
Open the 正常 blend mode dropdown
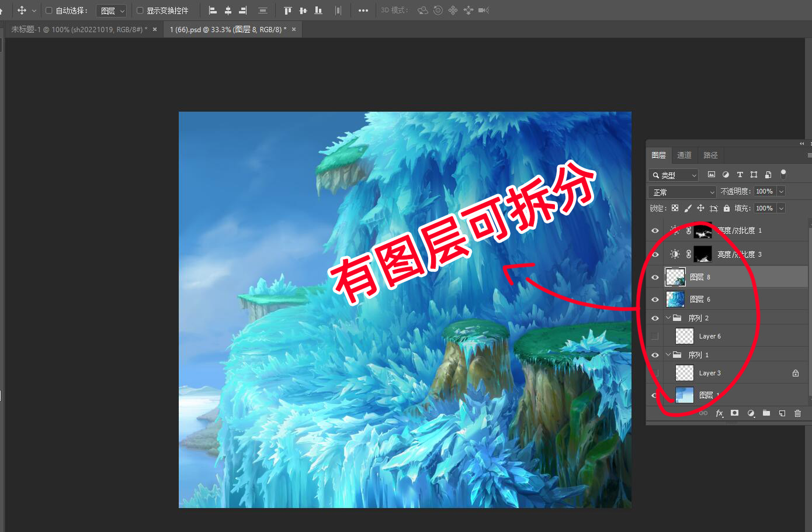click(x=682, y=192)
